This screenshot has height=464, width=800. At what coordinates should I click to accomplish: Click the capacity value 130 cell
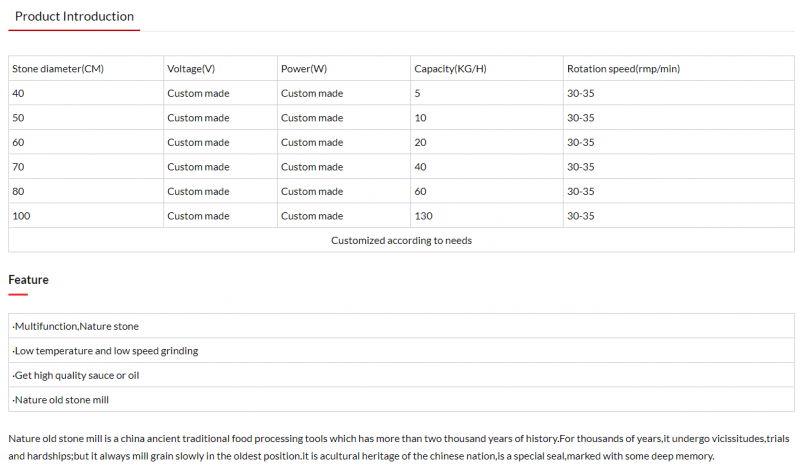pyautogui.click(x=424, y=216)
